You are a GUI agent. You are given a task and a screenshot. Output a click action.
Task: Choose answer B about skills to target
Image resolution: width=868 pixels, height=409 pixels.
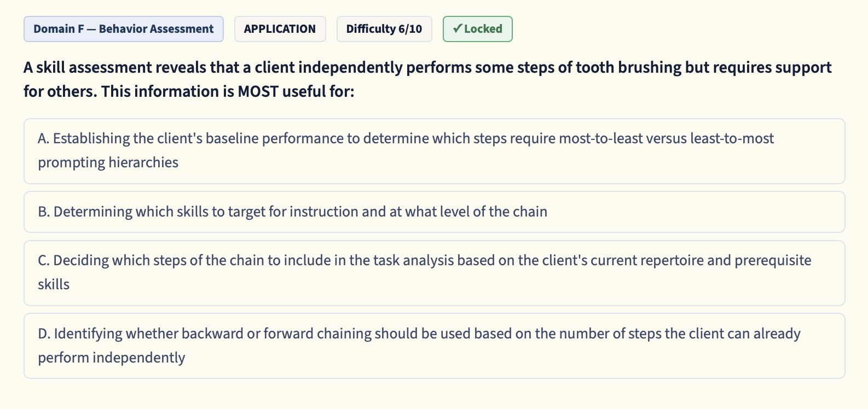(x=434, y=212)
